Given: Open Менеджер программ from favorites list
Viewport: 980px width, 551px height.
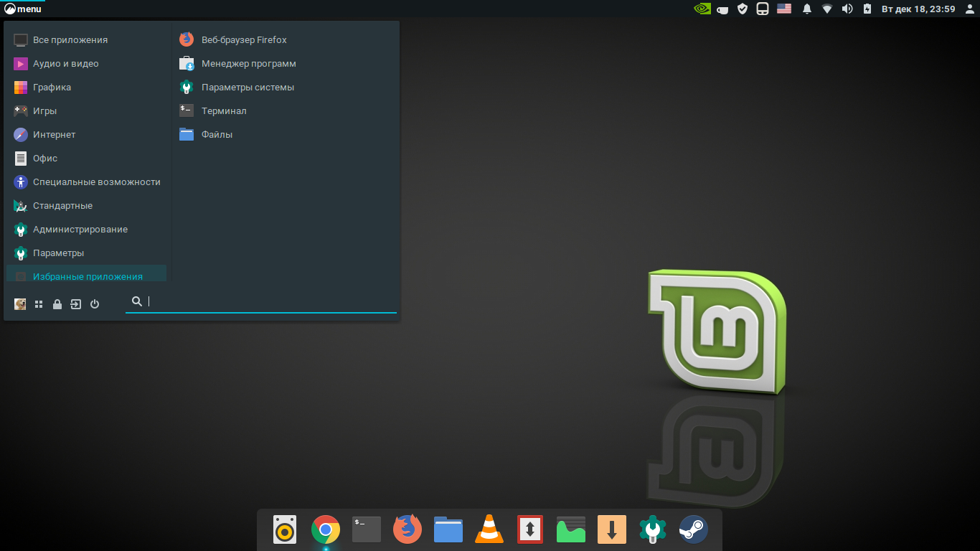Looking at the screenshot, I should (x=248, y=64).
